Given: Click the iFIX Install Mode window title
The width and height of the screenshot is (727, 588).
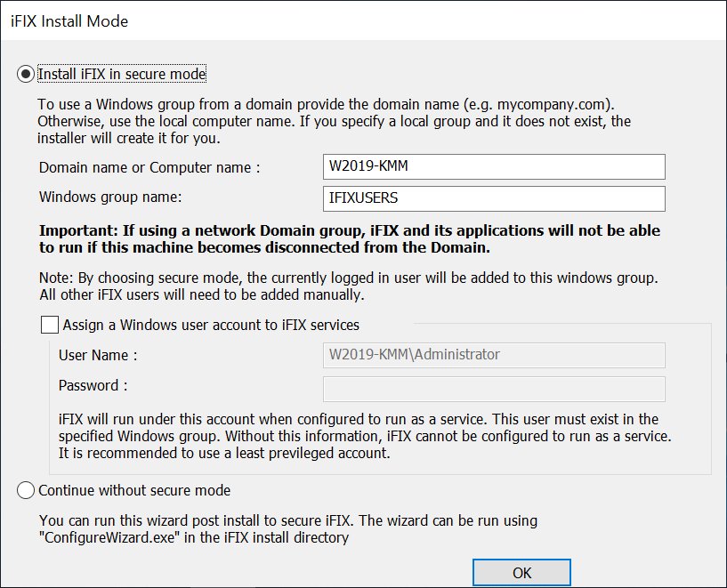Looking at the screenshot, I should [69, 21].
